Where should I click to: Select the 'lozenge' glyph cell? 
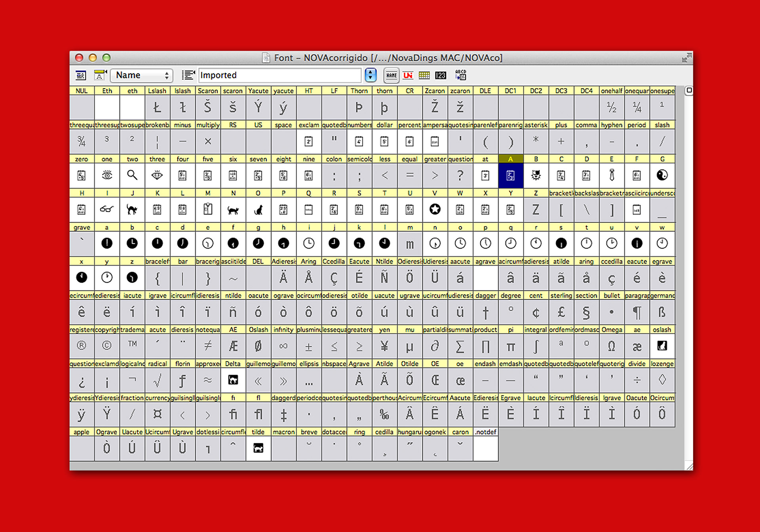point(662,380)
